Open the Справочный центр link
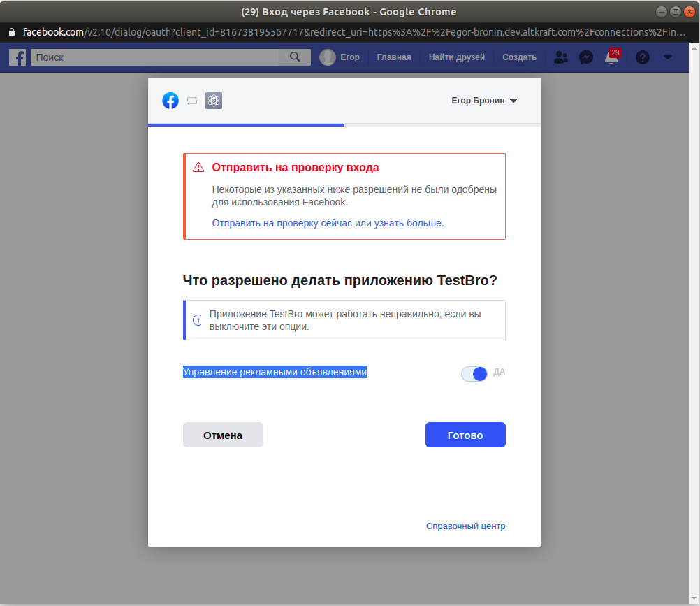 point(466,526)
